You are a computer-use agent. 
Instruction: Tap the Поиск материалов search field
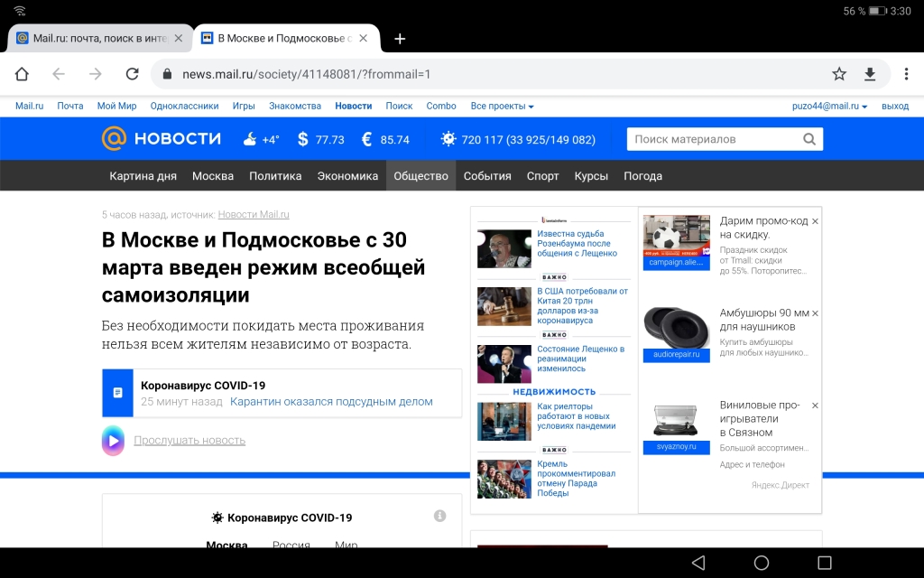[x=713, y=139]
